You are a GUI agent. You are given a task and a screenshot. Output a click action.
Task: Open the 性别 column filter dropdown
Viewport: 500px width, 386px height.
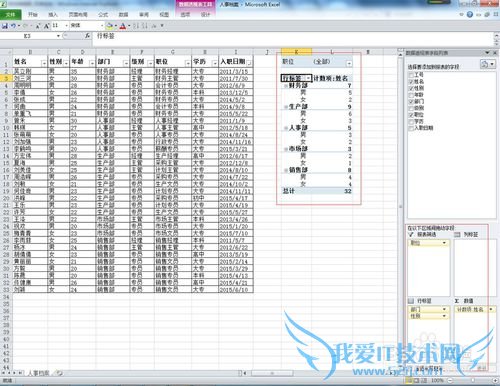tap(66, 63)
